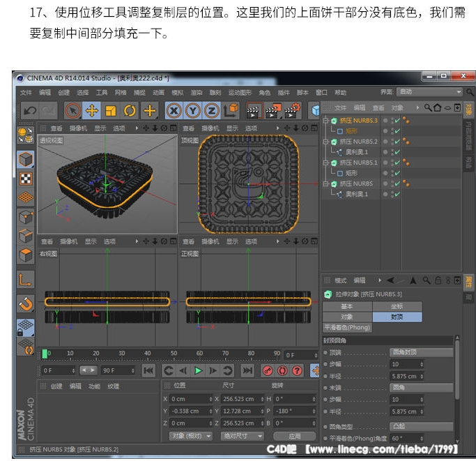The width and height of the screenshot is (476, 461).
Task: Click the keyframe dot beside 顶端
Action: pos(325,352)
